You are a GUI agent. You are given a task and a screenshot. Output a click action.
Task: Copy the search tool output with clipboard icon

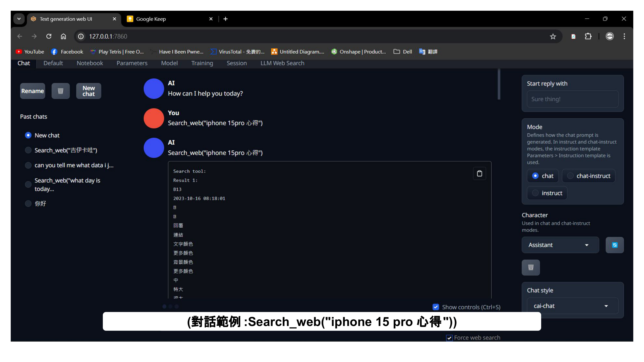click(x=479, y=173)
